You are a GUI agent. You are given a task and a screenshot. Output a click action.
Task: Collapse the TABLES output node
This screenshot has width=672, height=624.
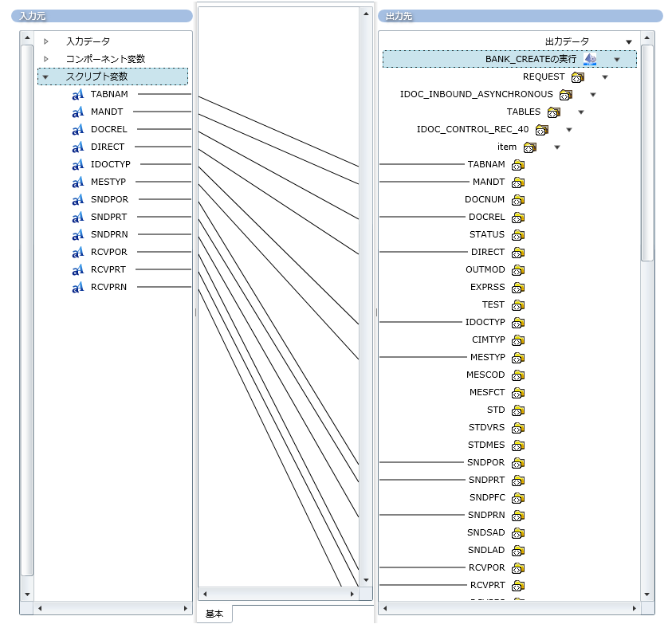point(581,112)
